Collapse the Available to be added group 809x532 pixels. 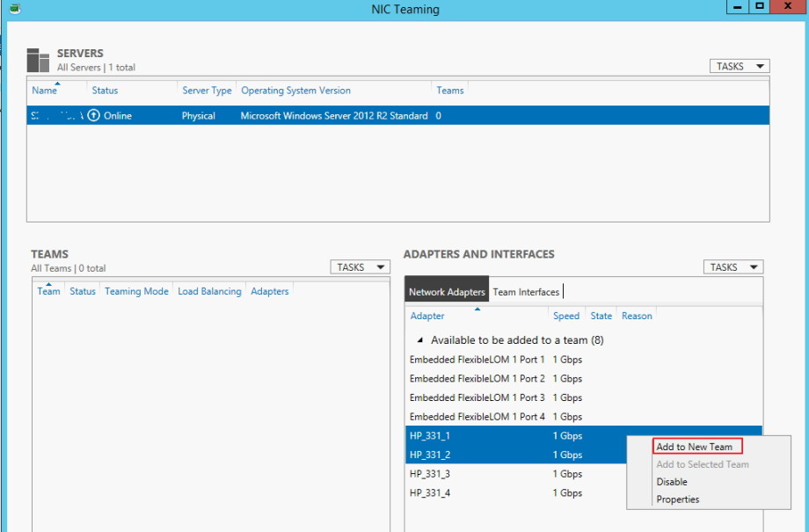(x=419, y=339)
